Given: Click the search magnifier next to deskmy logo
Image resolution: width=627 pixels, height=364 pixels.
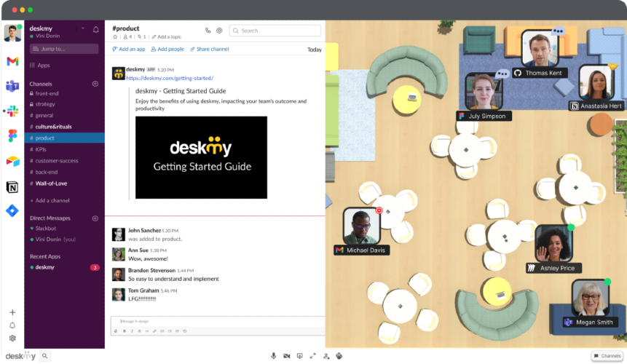Looking at the screenshot, I should (45, 355).
